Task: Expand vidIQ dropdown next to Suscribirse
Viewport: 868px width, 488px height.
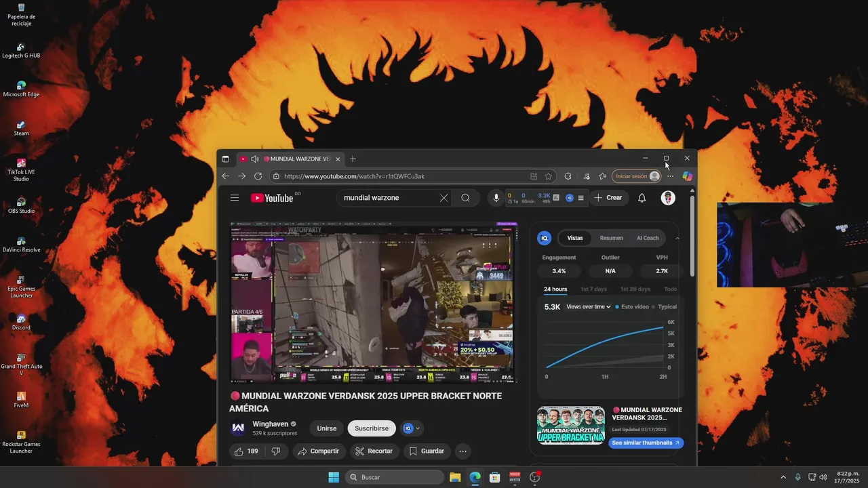Action: (x=412, y=428)
